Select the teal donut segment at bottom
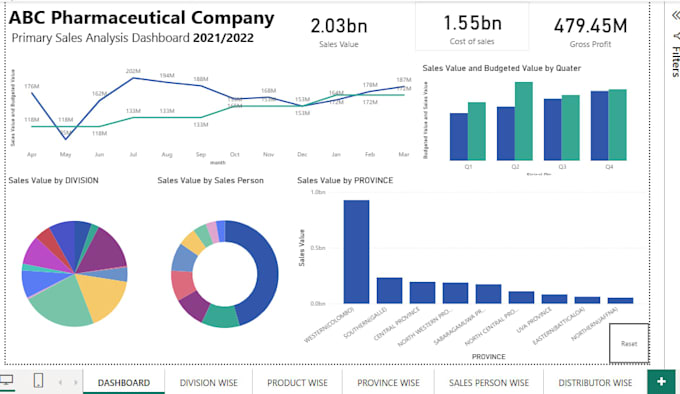The image size is (680, 394). pyautogui.click(x=221, y=316)
